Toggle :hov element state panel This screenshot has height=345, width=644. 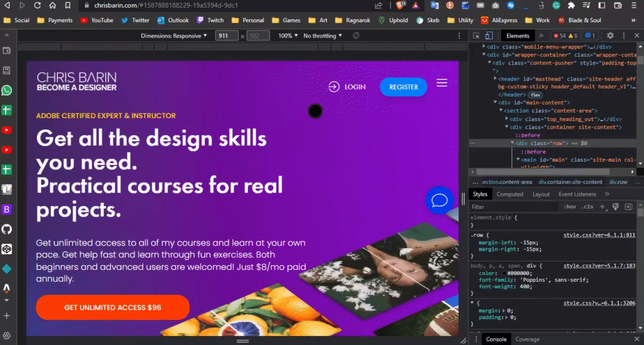pos(570,207)
